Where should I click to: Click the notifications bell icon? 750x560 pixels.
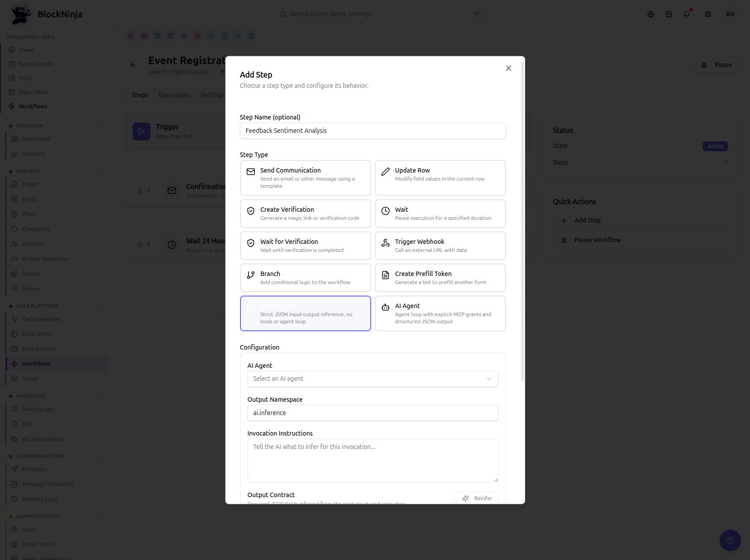point(687,14)
